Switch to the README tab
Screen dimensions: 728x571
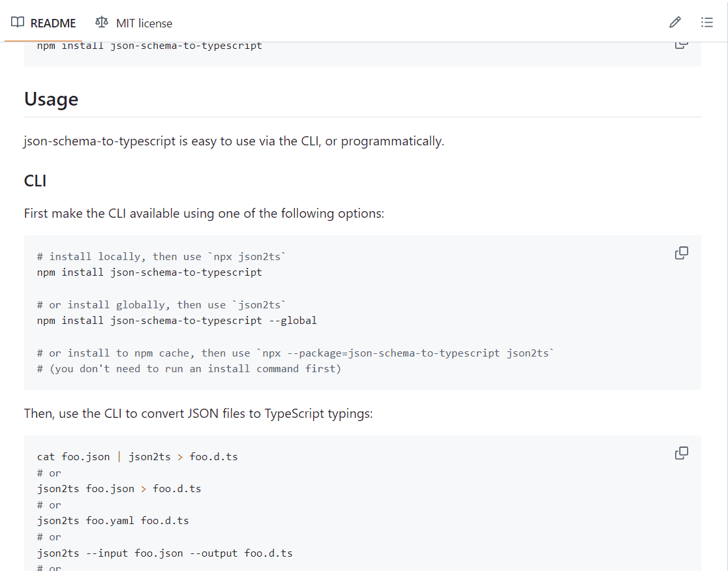coord(53,23)
